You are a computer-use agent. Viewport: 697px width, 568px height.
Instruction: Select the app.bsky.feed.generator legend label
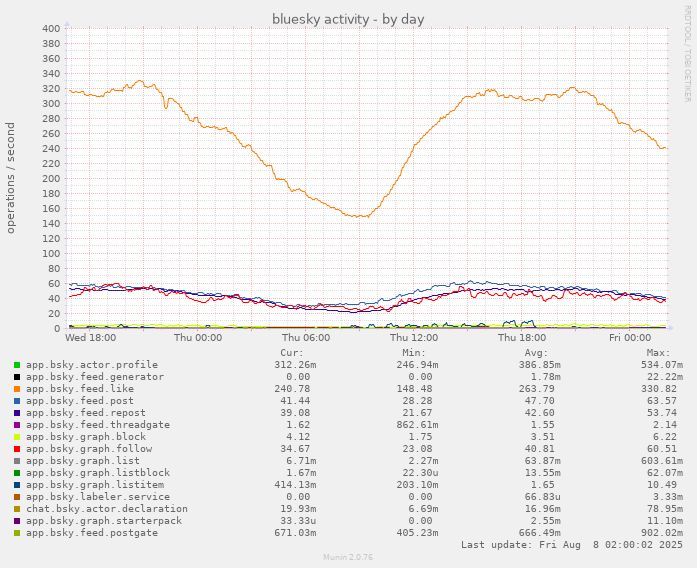coord(95,377)
